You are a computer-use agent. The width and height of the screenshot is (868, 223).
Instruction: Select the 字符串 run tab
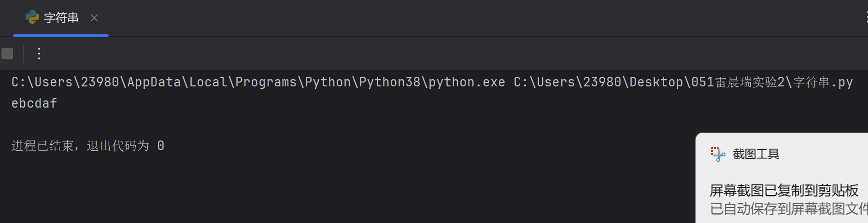[x=61, y=18]
